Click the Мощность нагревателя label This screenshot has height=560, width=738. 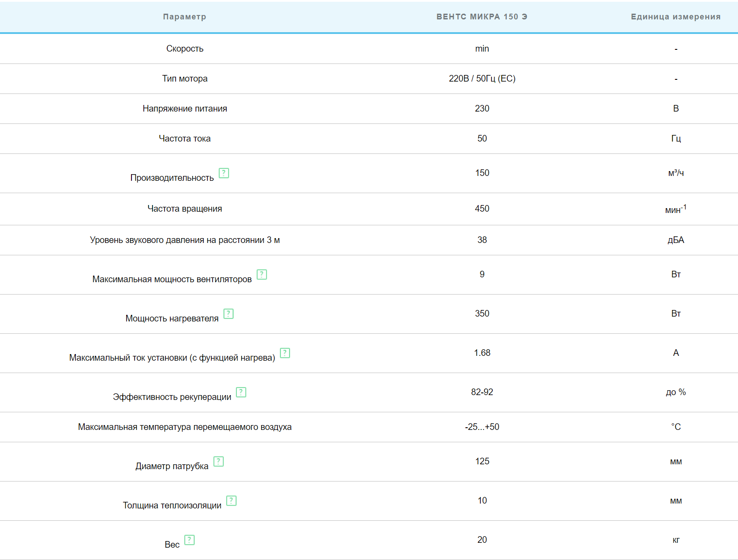point(172,318)
